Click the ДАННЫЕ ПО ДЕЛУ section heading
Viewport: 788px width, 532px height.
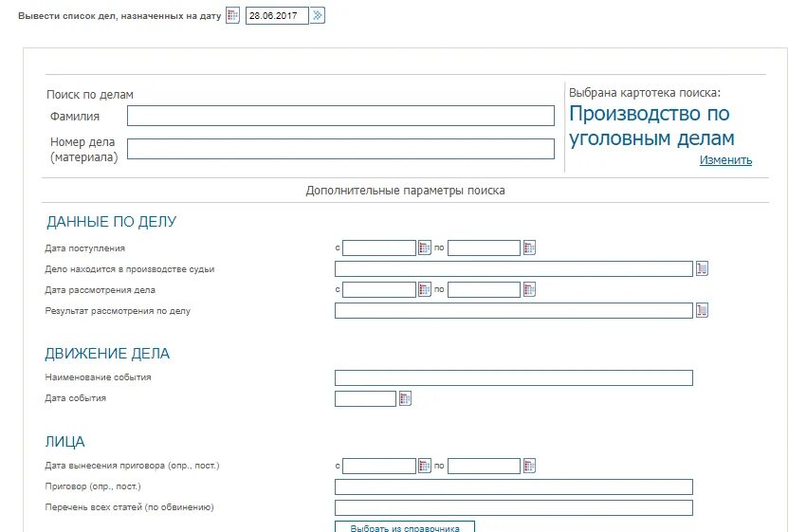112,222
